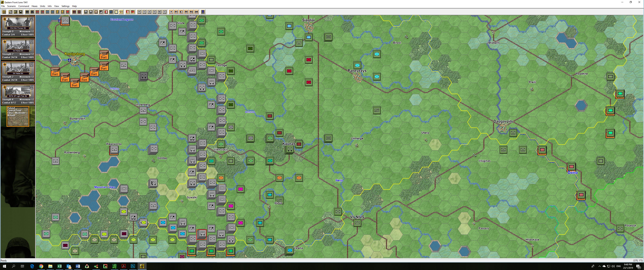Open Photoshop from the Windows taskbar
Screen dimensions: 644x270
[133, 266]
